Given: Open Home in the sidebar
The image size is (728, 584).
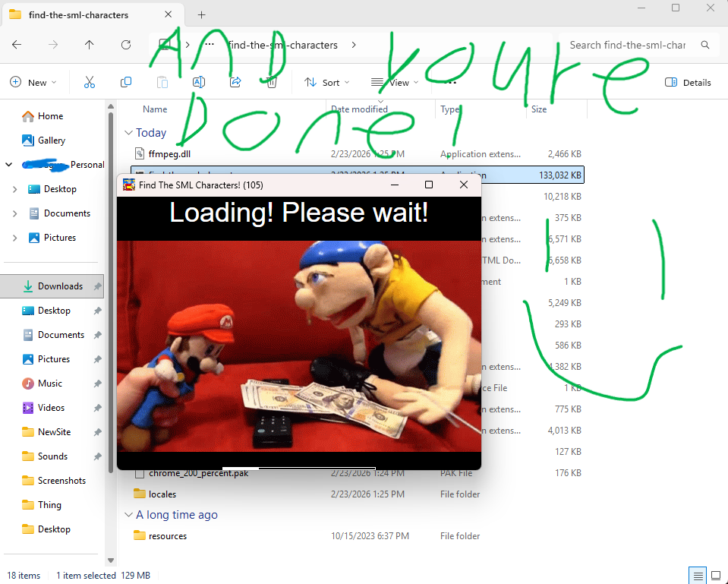Looking at the screenshot, I should (x=50, y=116).
